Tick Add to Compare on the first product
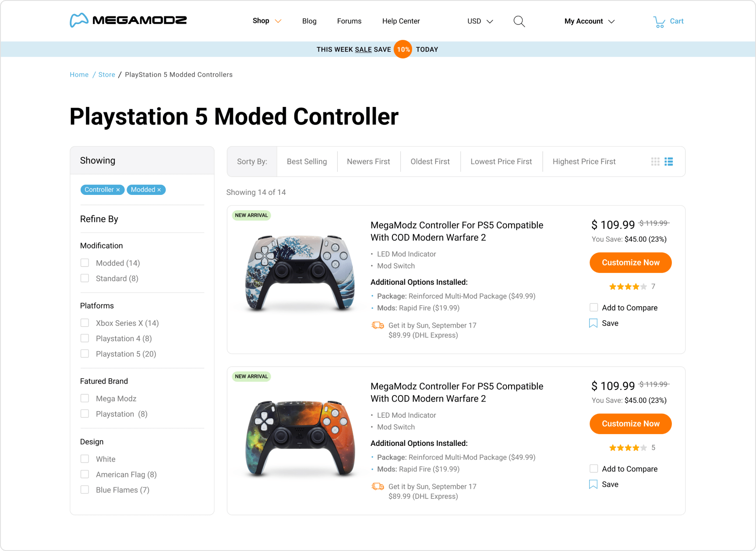This screenshot has width=756, height=551. 593,307
